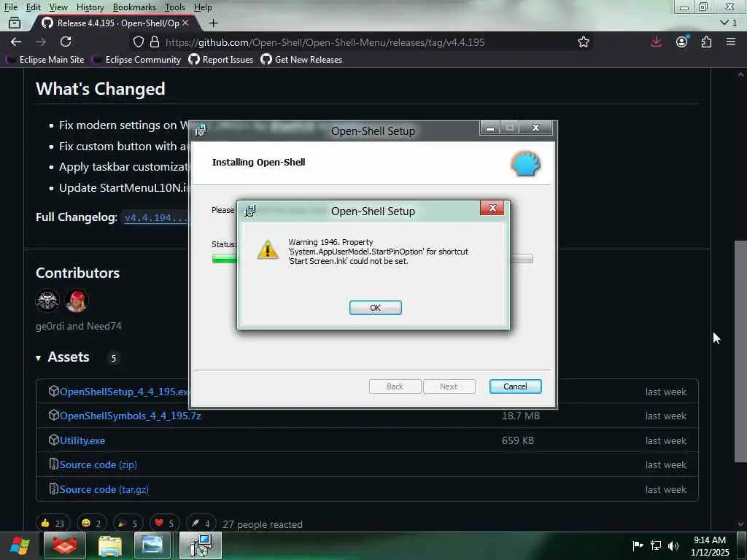The width and height of the screenshot is (747, 560).
Task: Open the red app on the taskbar
Action: click(65, 545)
